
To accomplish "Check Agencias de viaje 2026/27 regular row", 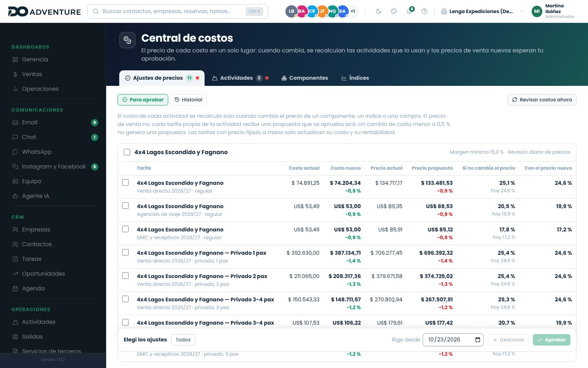I will 125,206.
